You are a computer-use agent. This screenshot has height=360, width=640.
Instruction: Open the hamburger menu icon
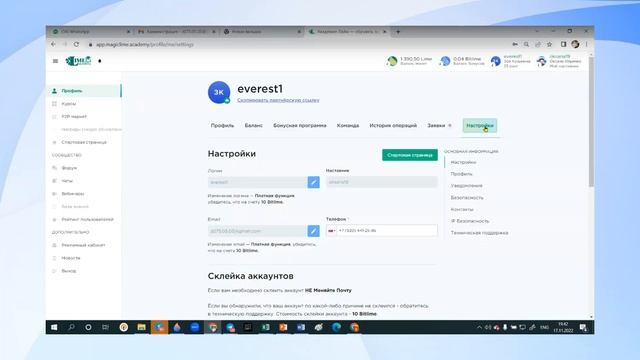(56, 61)
